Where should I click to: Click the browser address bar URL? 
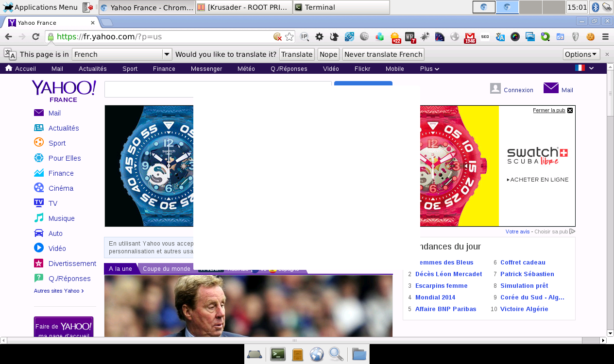tap(109, 36)
